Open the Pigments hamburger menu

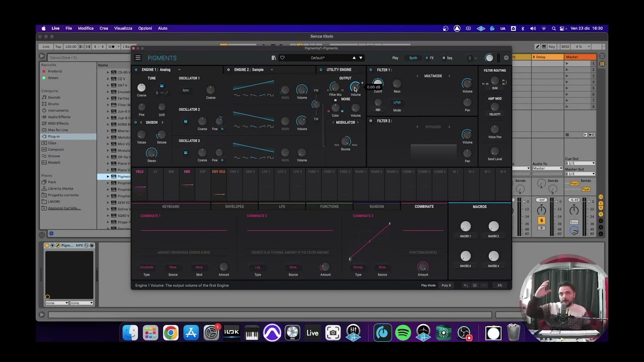[138, 58]
